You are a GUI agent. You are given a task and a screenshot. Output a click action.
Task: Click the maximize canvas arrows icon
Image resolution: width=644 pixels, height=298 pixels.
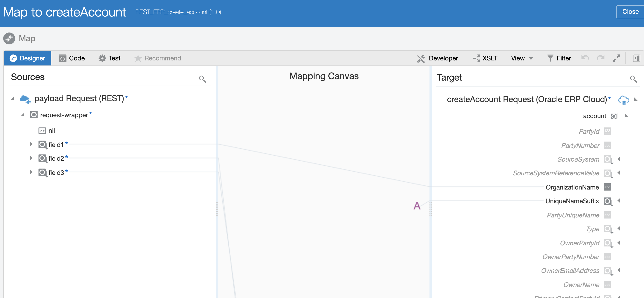[x=616, y=58]
